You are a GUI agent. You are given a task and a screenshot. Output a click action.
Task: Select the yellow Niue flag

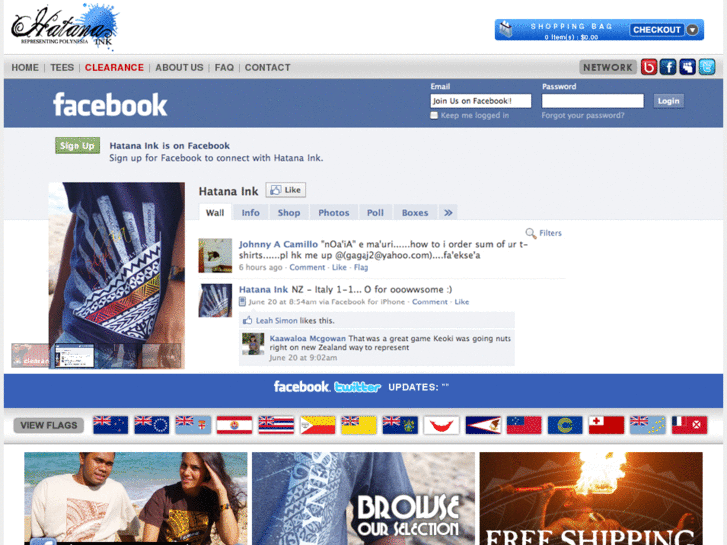click(x=358, y=425)
